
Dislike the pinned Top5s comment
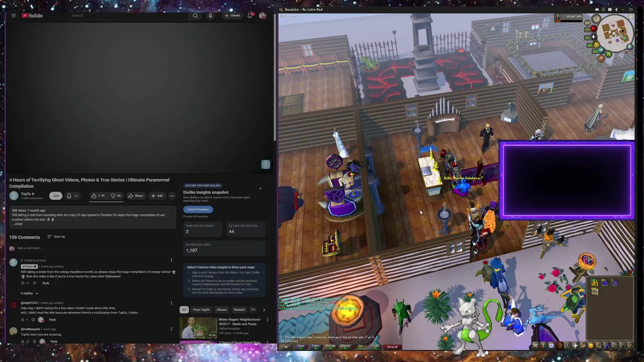(x=35, y=283)
